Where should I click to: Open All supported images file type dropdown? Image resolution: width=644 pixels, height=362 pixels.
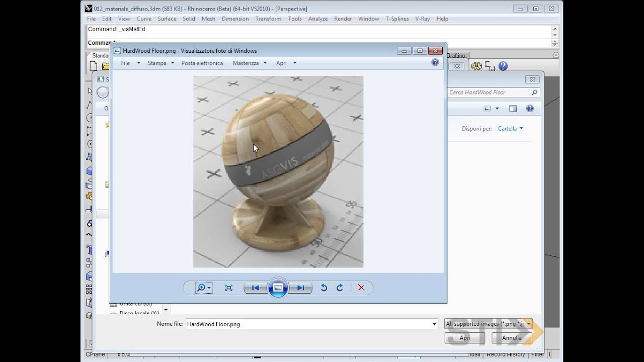coord(489,324)
